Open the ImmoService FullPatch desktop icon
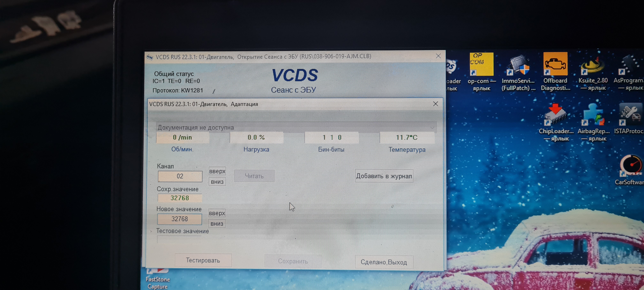Image resolution: width=644 pixels, height=290 pixels. tap(518, 65)
